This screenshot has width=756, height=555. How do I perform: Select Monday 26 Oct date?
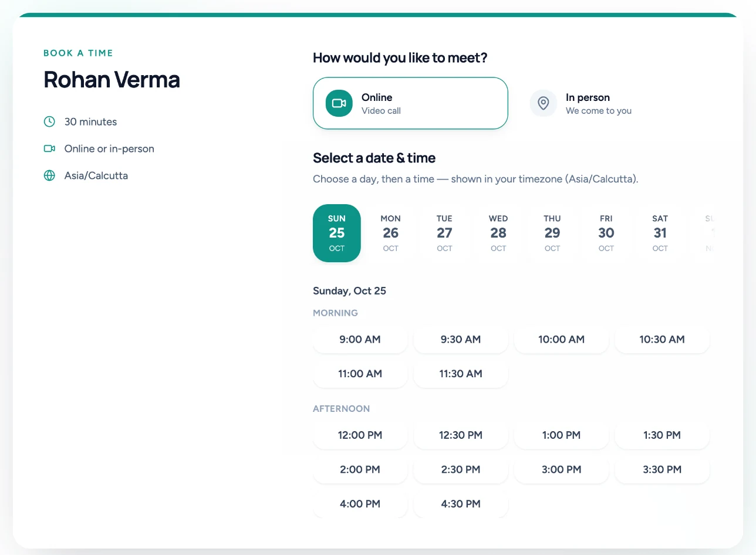point(391,233)
